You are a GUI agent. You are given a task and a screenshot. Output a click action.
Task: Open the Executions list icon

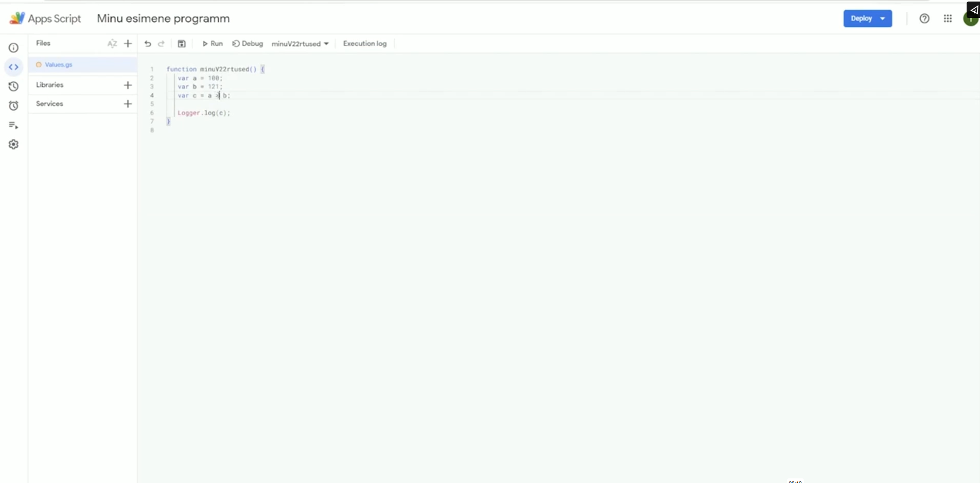coord(13,125)
